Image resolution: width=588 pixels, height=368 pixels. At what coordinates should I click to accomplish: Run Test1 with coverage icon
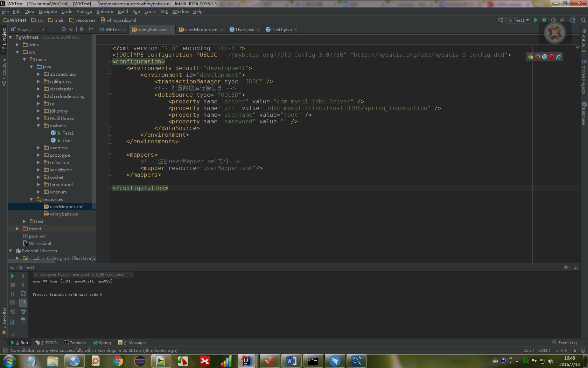pos(553,20)
